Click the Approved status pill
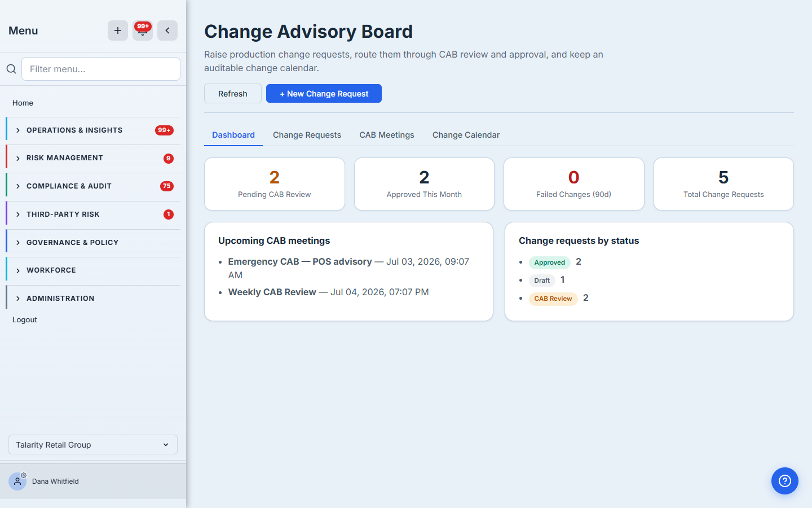The image size is (812, 508). 550,262
